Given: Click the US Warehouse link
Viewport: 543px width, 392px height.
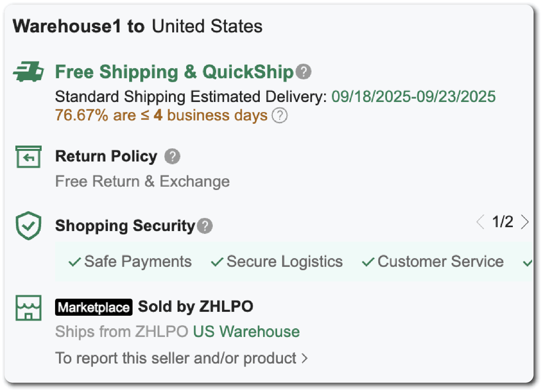Looking at the screenshot, I should (246, 332).
